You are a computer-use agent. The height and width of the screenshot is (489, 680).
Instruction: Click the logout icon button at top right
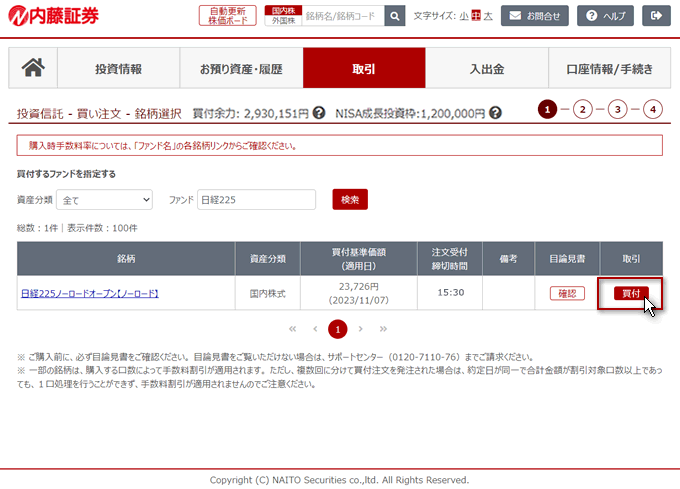click(x=656, y=16)
